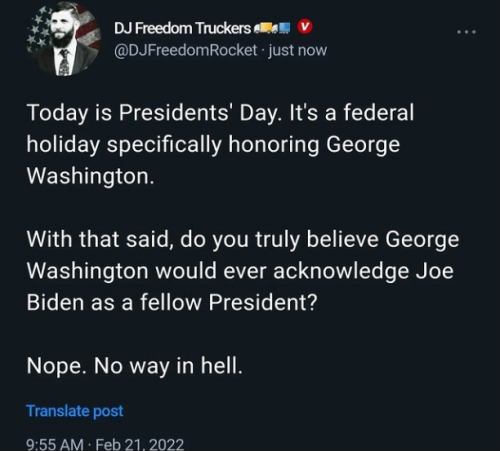
Task: Click the word 'Washington.' ending first paragraph
Action: click(x=91, y=176)
